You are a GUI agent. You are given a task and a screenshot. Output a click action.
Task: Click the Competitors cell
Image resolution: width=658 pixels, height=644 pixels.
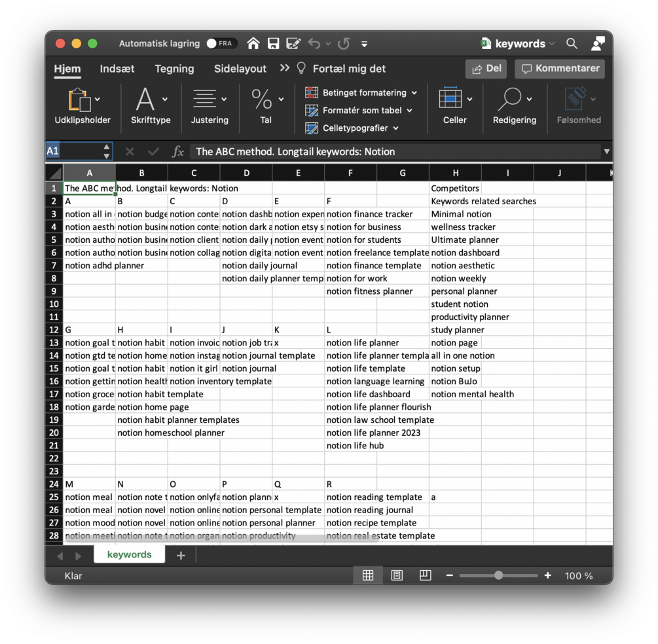455,188
